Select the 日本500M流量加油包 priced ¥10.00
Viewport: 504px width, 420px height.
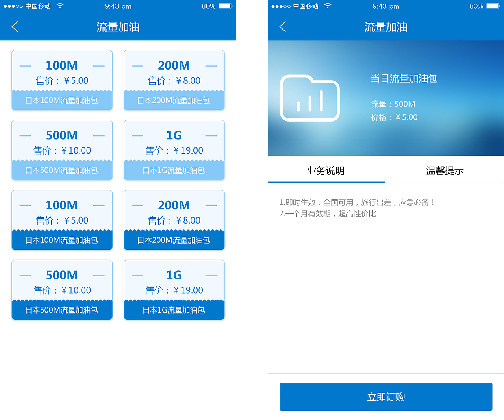(x=62, y=150)
